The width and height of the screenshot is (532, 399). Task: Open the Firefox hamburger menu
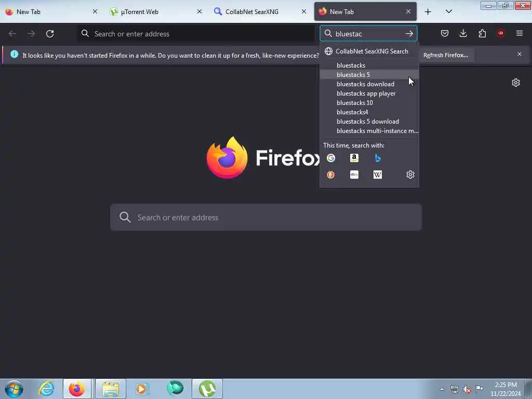click(520, 33)
